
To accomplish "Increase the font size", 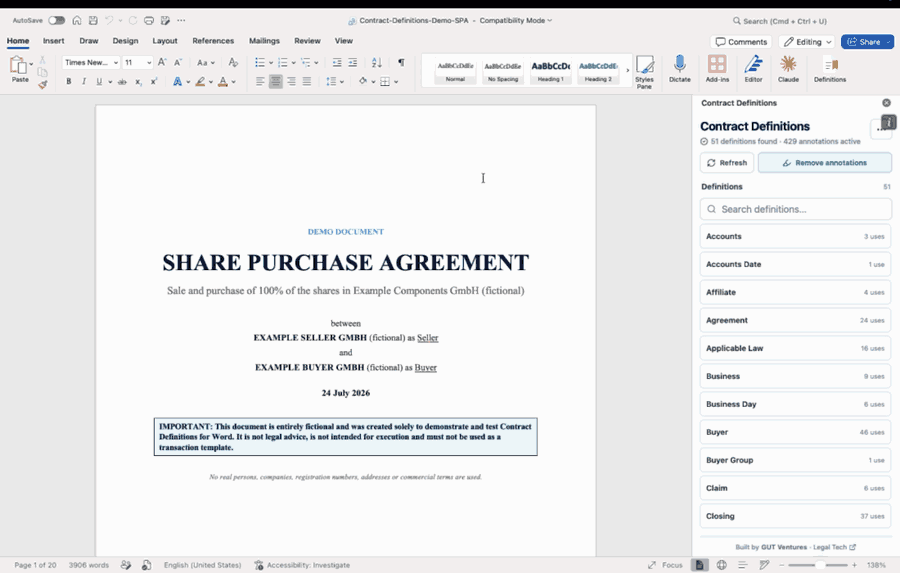I will click(162, 62).
